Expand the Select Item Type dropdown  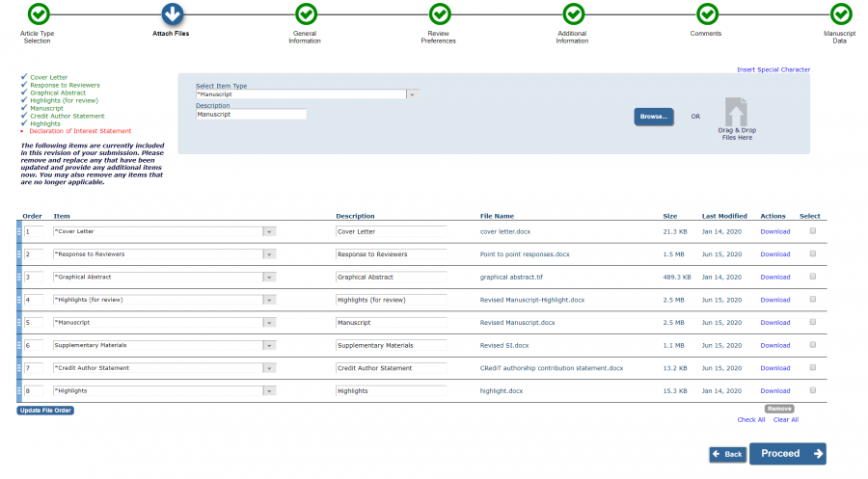click(412, 94)
